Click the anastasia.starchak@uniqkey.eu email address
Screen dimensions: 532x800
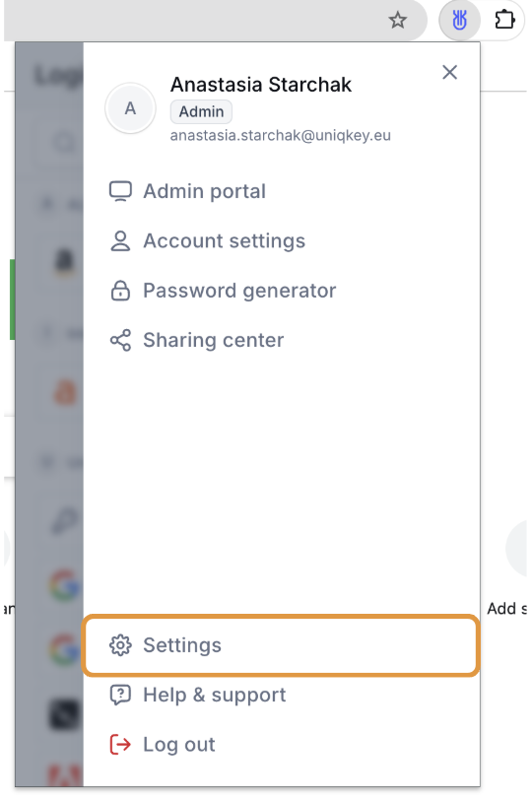tap(281, 136)
